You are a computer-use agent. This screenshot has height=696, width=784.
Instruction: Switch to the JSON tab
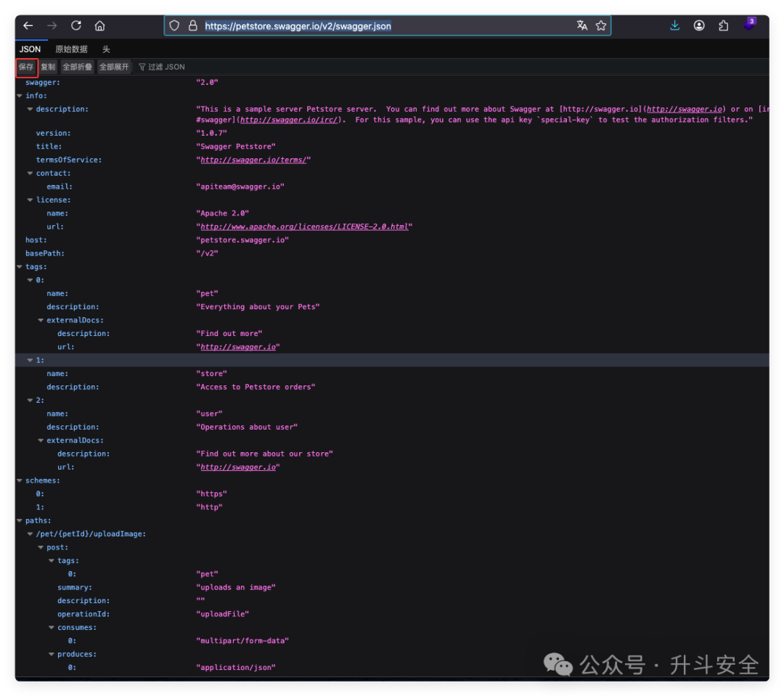(x=30, y=49)
